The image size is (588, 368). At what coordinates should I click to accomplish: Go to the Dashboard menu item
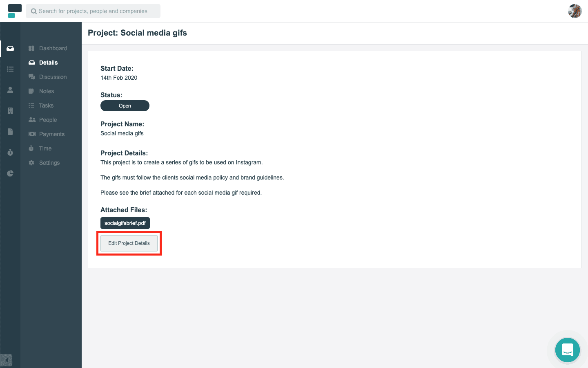tap(48, 48)
